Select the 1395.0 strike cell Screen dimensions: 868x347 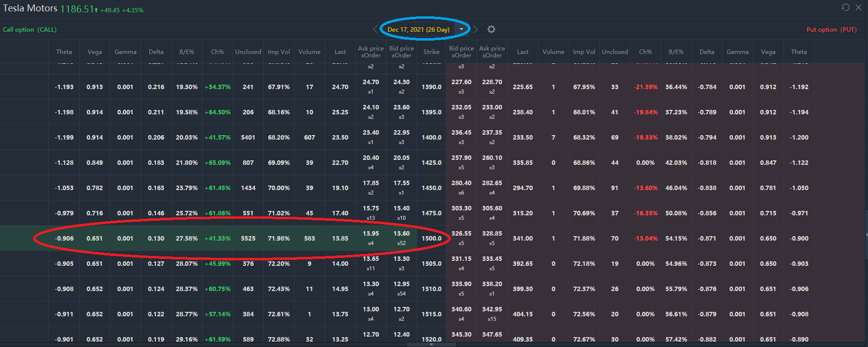pyautogui.click(x=432, y=112)
